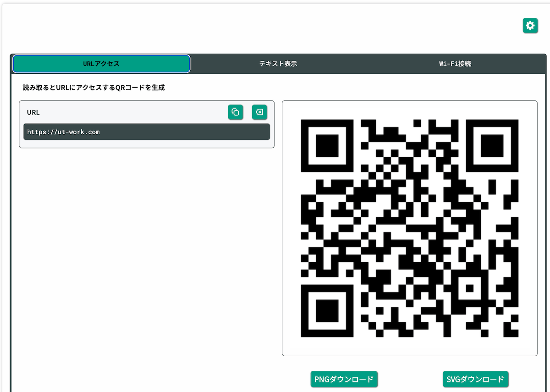Click the URL field label
Image resolution: width=550 pixels, height=392 pixels.
33,112
